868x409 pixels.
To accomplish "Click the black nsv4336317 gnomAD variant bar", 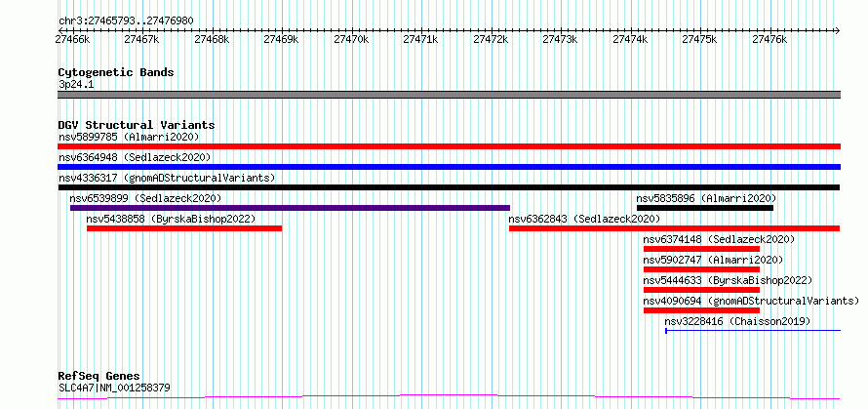I will tap(449, 187).
